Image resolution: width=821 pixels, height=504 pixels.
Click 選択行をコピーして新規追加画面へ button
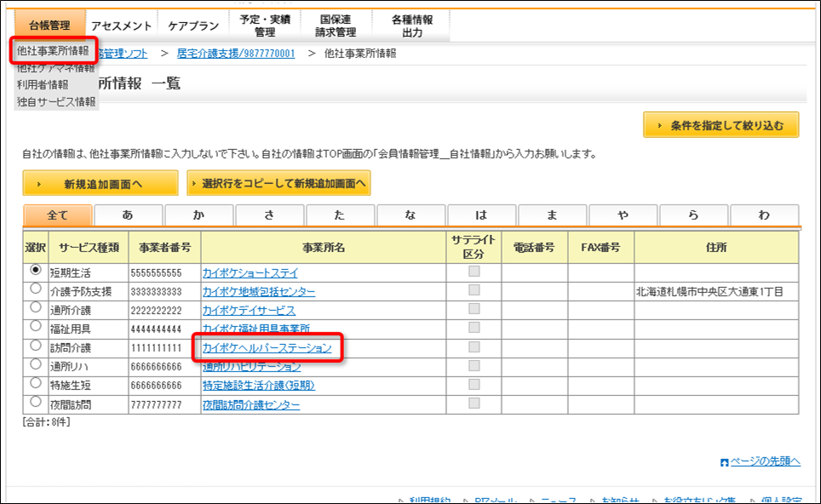278,183
